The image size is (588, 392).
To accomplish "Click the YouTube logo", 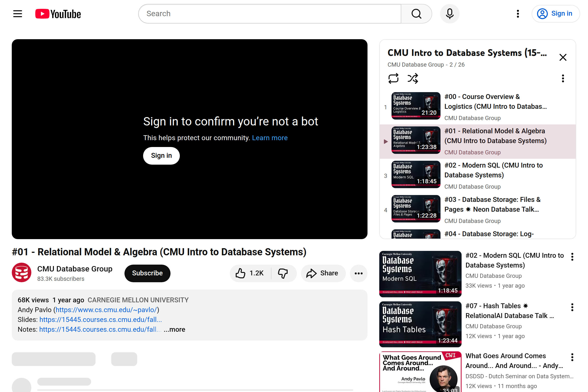I will tap(58, 14).
